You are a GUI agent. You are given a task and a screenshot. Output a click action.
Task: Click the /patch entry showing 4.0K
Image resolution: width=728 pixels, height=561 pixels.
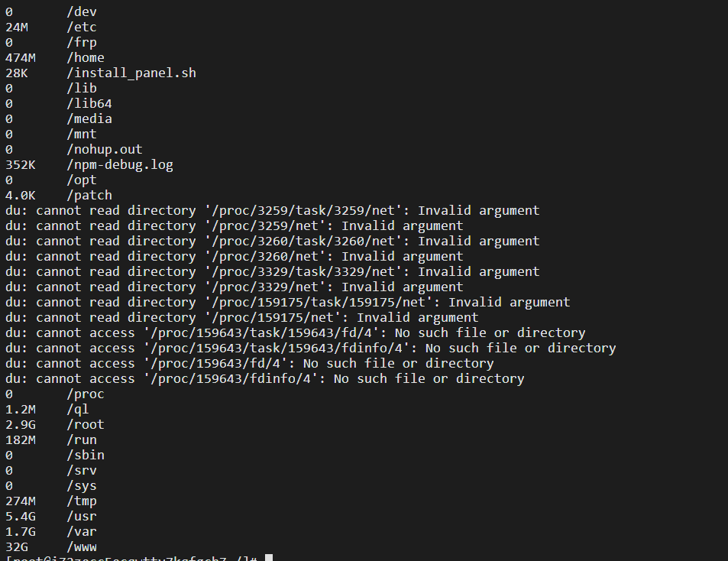click(x=59, y=195)
